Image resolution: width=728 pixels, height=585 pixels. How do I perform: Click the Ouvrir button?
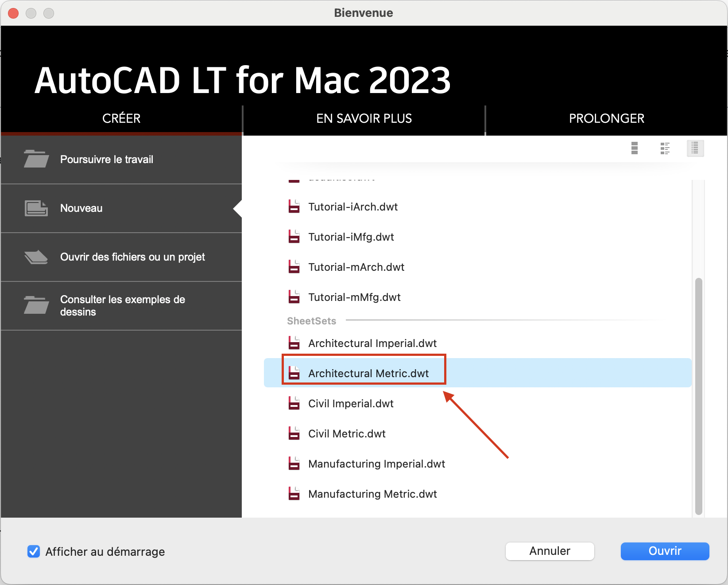coord(665,551)
